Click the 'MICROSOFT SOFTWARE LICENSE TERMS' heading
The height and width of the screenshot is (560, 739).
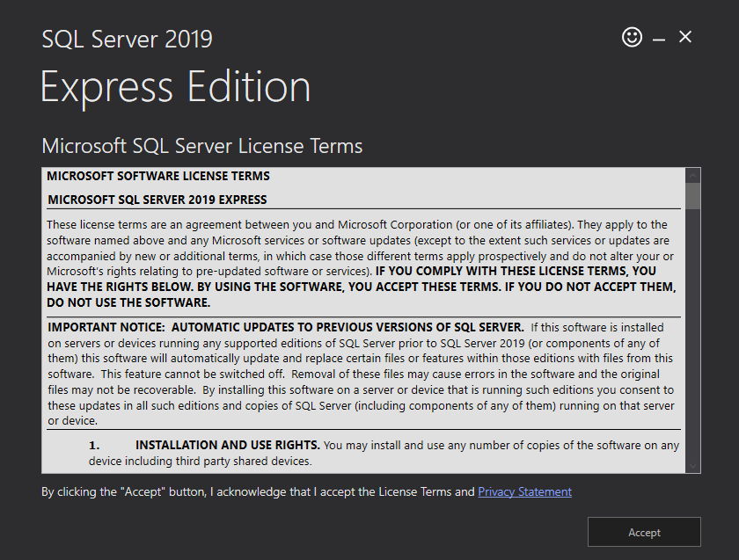pos(158,176)
